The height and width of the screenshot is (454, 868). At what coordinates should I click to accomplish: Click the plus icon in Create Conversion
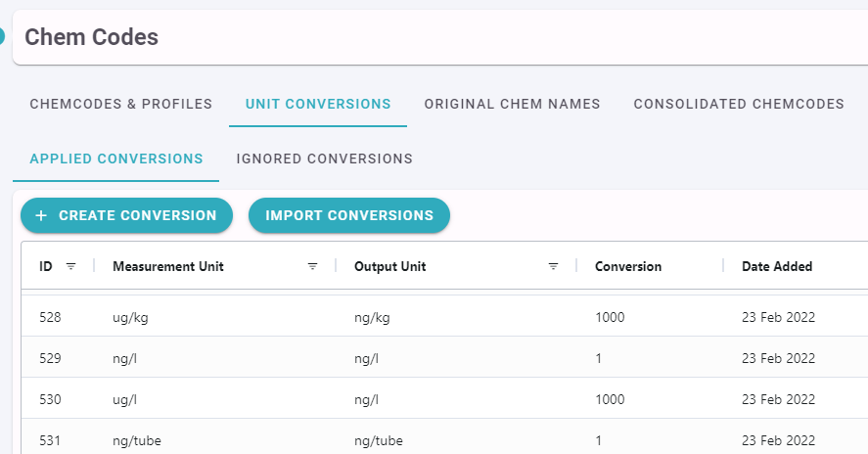tap(41, 215)
